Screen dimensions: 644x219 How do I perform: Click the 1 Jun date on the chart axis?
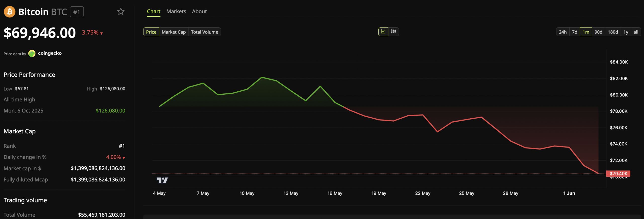tap(569, 193)
